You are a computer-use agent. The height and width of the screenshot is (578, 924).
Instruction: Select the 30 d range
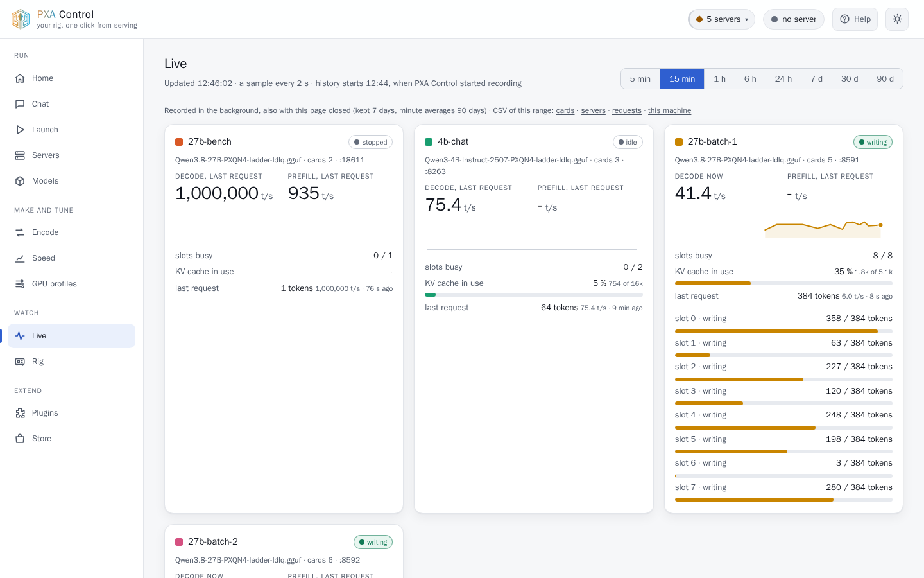pyautogui.click(x=850, y=79)
